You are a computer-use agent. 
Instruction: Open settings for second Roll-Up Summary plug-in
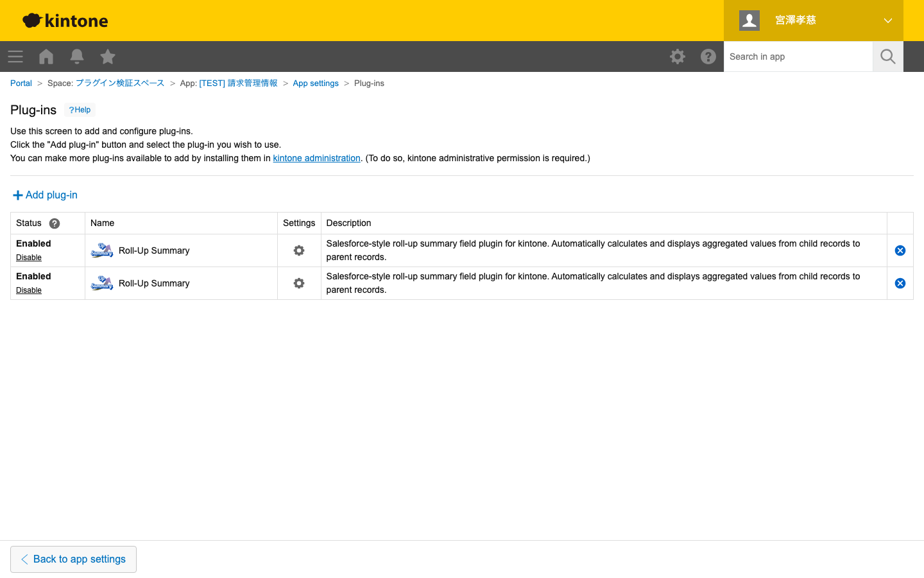(x=299, y=283)
